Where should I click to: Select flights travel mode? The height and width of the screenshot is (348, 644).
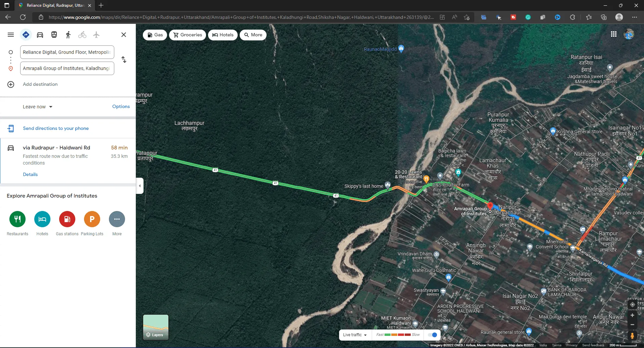tap(96, 35)
